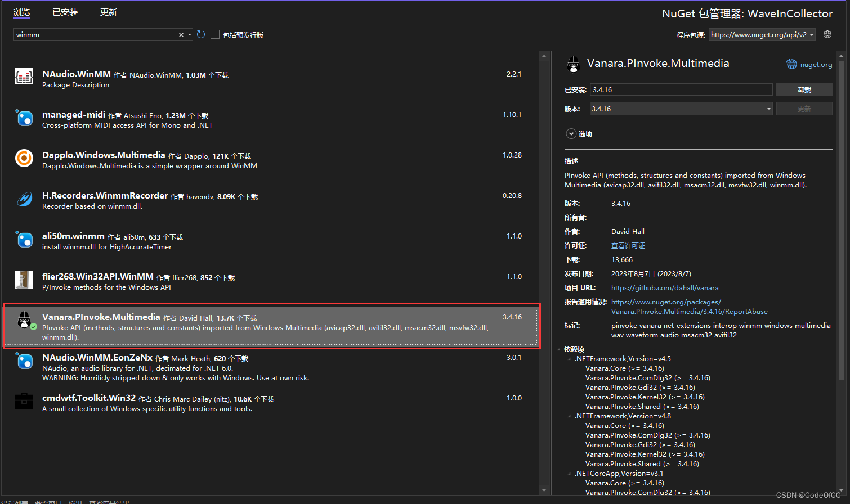Click the package list vertical scrollbar
The height and width of the screenshot is (504, 850).
(544, 273)
